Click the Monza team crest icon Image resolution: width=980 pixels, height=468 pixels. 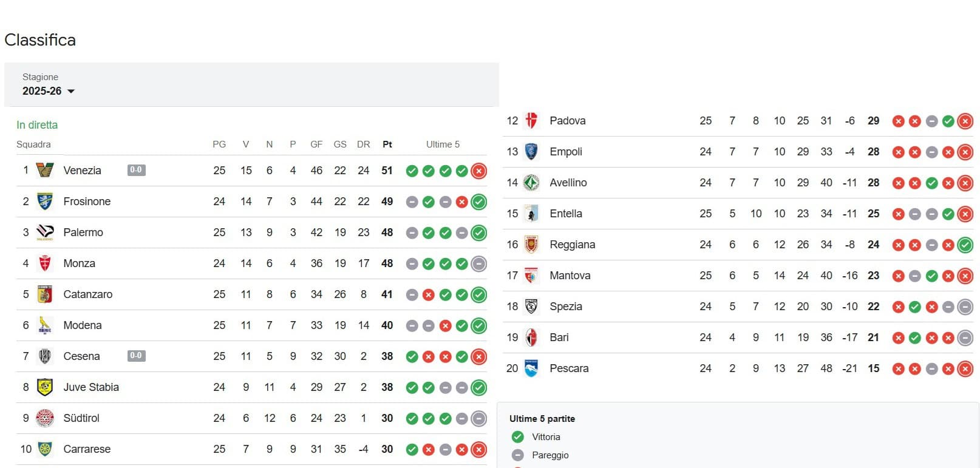click(x=45, y=263)
